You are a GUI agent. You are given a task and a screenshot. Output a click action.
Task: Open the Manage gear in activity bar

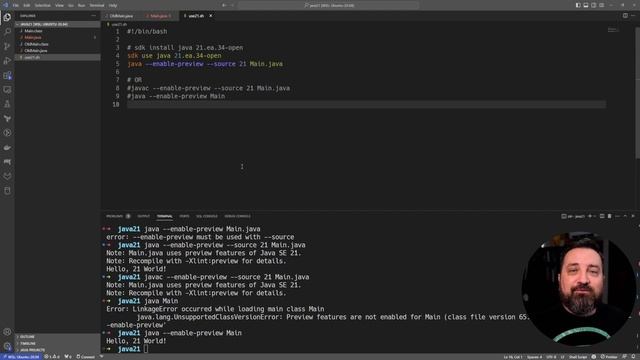[x=7, y=346]
